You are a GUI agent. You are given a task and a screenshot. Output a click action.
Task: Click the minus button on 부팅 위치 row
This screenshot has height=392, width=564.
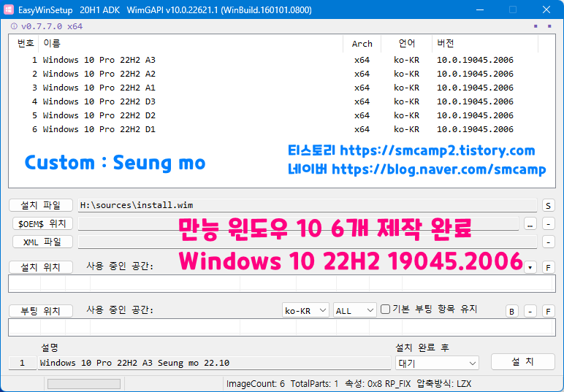[x=530, y=311]
